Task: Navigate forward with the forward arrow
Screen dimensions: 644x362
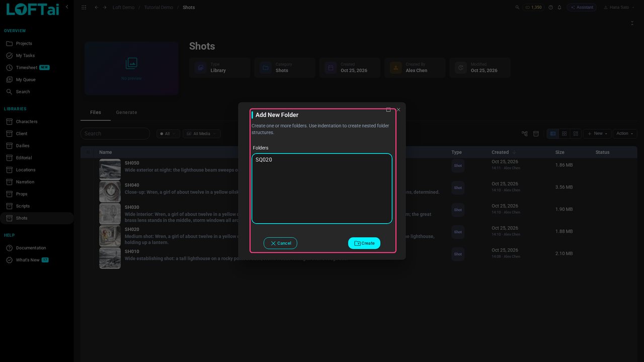Action: pyautogui.click(x=105, y=8)
